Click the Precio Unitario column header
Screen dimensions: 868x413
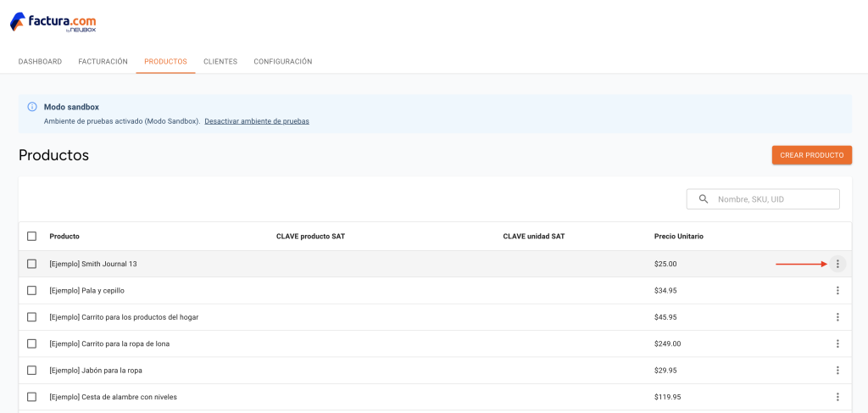click(679, 237)
